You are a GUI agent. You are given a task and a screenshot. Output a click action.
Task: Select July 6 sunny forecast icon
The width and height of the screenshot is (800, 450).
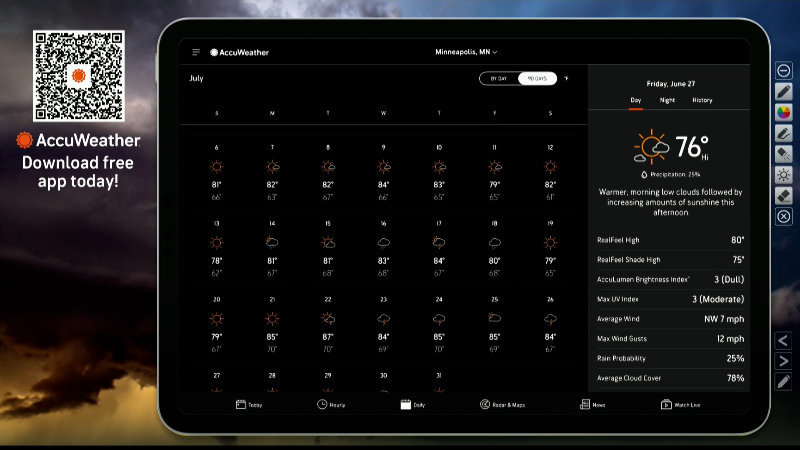pos(216,166)
